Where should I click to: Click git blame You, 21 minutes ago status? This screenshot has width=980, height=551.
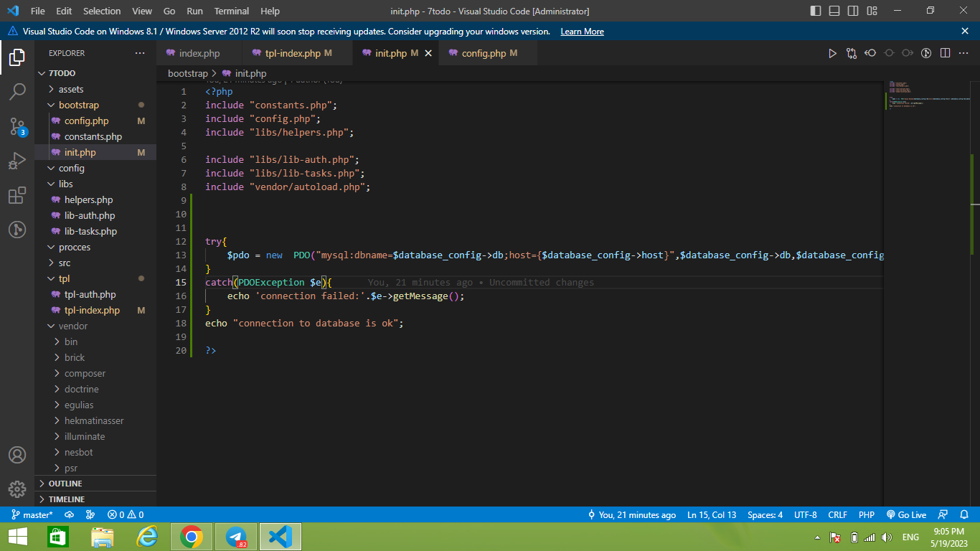click(632, 514)
